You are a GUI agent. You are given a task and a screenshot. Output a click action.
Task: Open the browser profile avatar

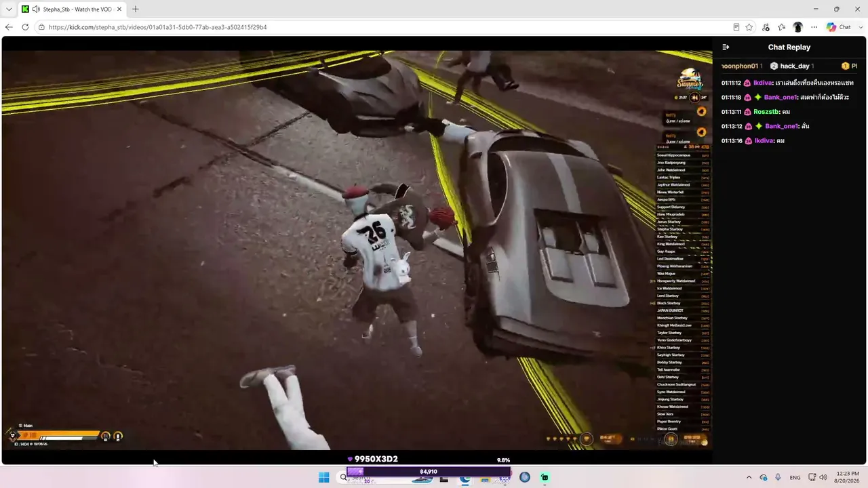click(798, 27)
